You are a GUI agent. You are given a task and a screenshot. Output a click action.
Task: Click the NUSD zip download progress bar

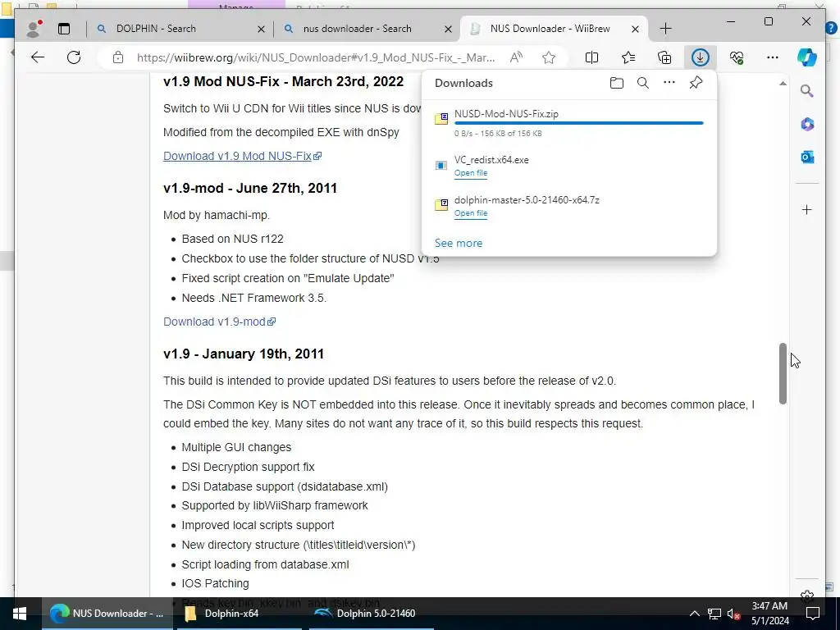578,123
